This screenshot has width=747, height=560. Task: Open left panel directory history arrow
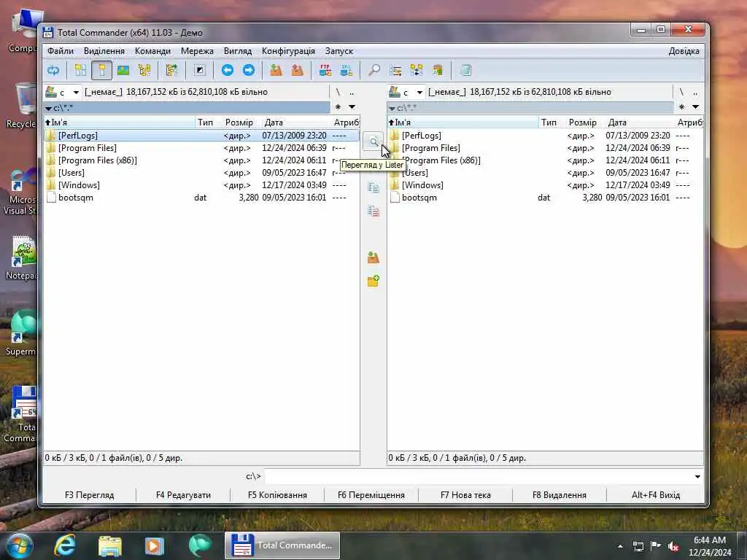coord(352,107)
